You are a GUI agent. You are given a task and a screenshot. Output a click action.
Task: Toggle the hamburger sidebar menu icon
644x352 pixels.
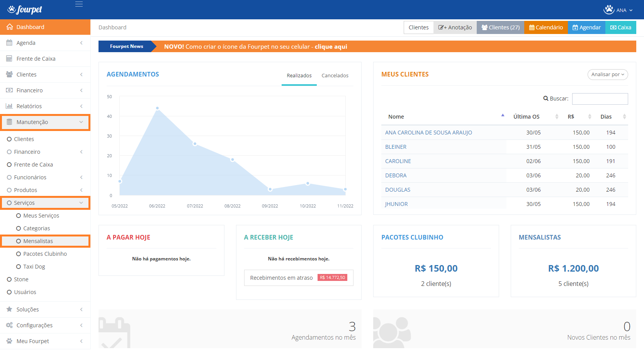79,4
